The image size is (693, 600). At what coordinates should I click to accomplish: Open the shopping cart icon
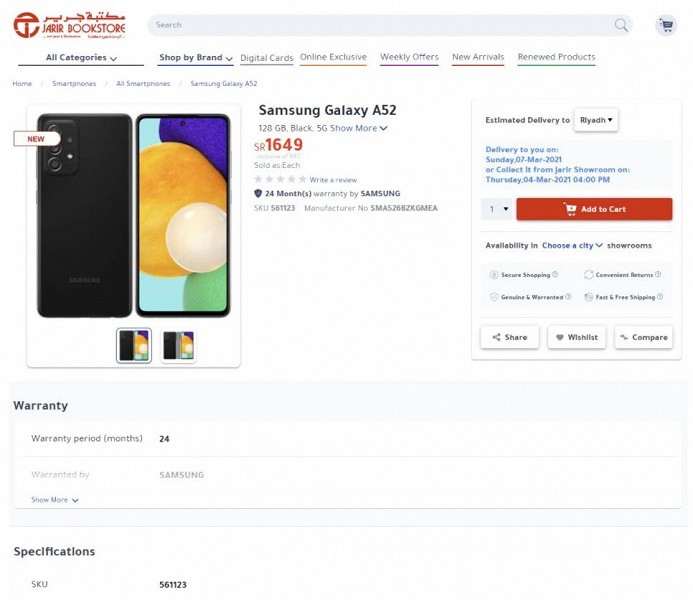(x=665, y=25)
